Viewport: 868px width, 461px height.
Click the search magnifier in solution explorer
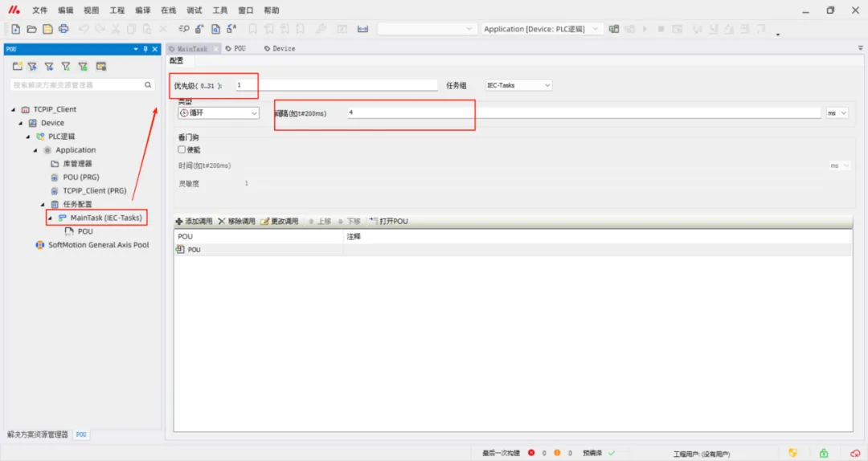(x=148, y=84)
